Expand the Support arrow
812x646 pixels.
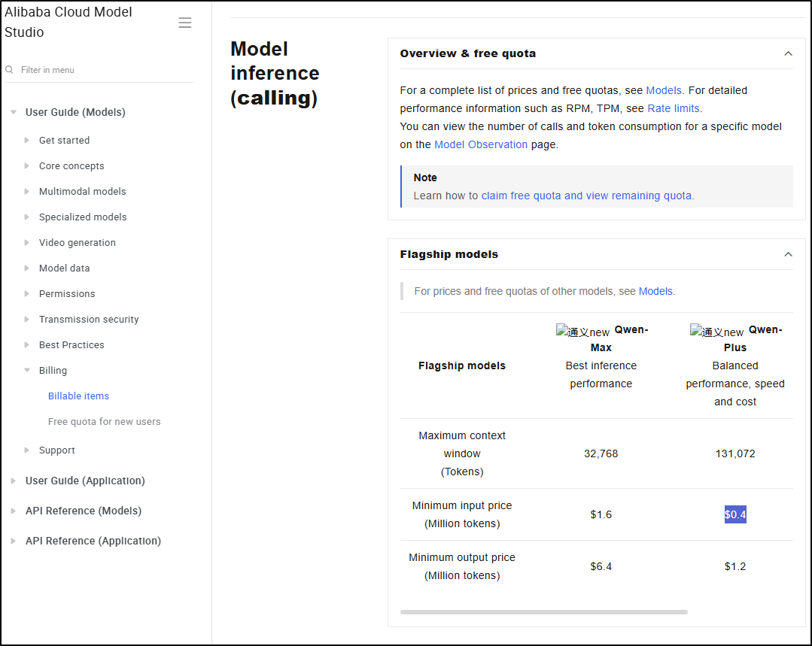[x=27, y=450]
